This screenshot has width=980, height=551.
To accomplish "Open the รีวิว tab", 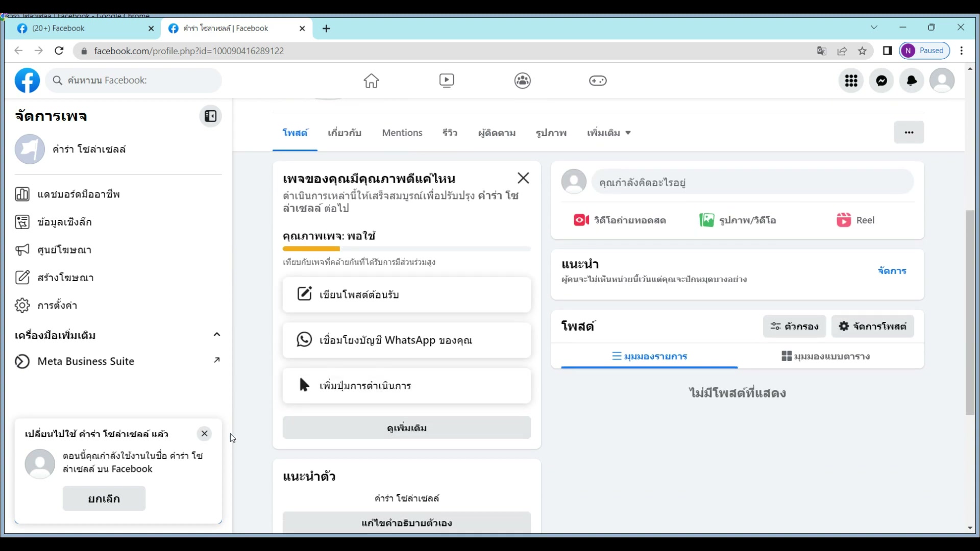I will pyautogui.click(x=450, y=133).
